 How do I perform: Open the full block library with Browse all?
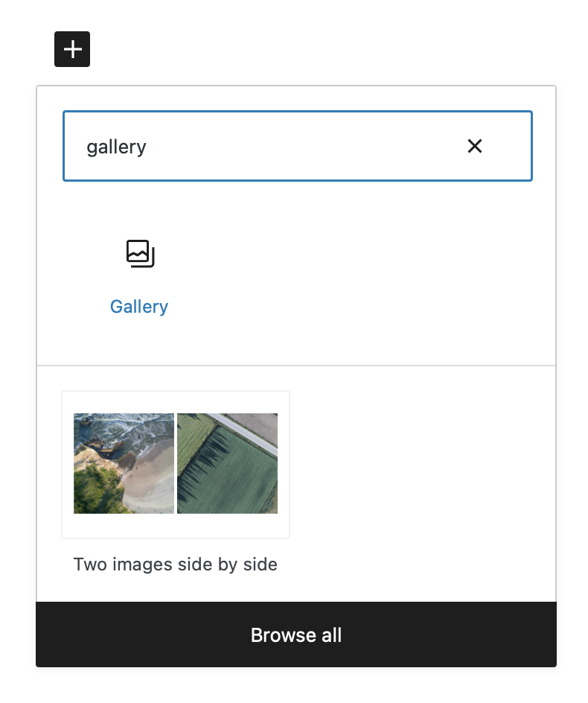click(295, 634)
